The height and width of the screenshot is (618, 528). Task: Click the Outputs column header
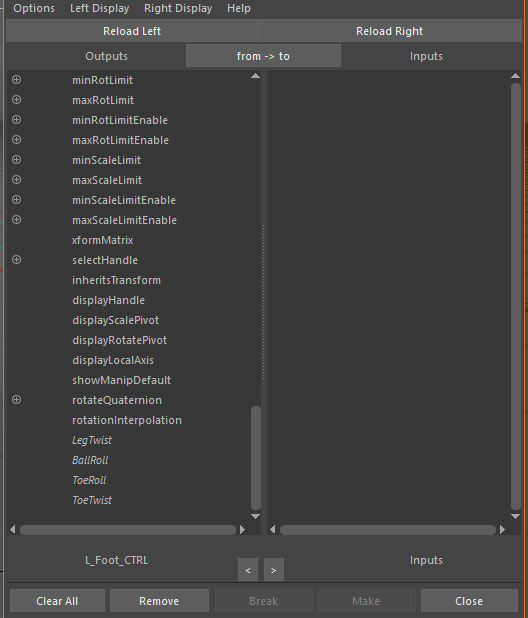tap(106, 56)
